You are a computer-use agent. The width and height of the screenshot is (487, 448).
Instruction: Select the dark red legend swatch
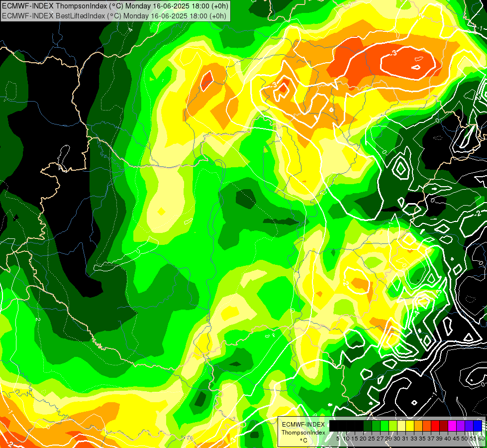pyautogui.click(x=444, y=426)
